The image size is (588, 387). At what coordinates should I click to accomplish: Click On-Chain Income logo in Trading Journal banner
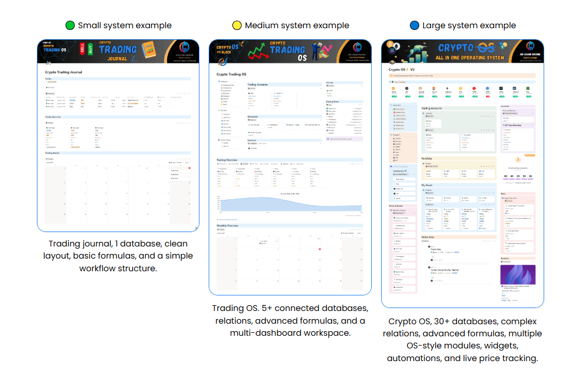tap(184, 48)
